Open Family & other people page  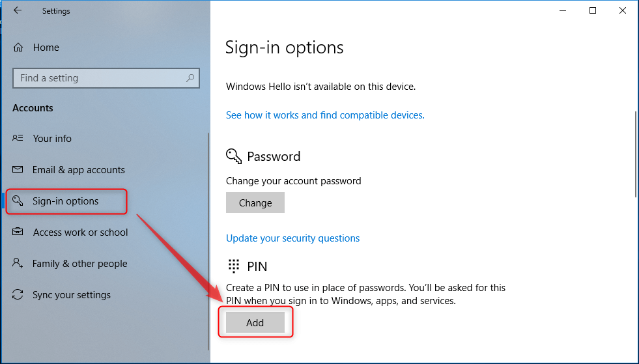point(80,264)
